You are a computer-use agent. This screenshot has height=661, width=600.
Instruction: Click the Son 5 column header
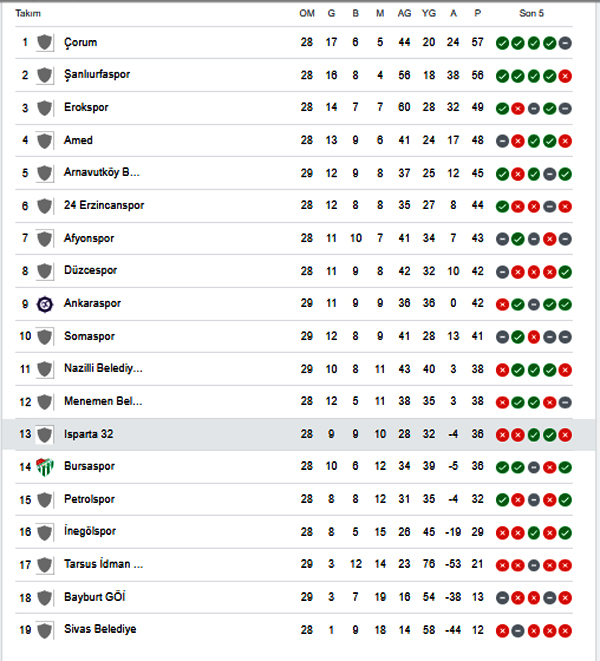[x=531, y=13]
